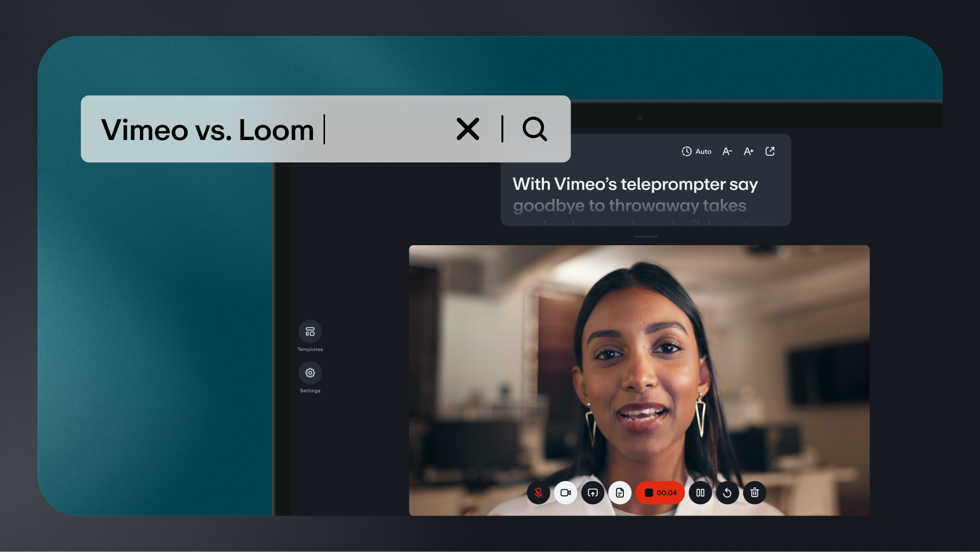Grab the handle below the teleprompter panel
Screen dimensions: 980x552
click(646, 236)
